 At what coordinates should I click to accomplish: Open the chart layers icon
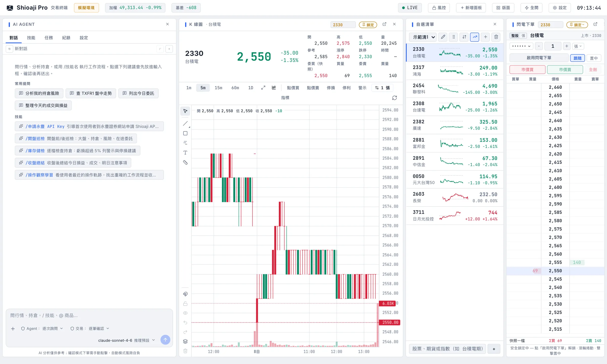(185, 342)
